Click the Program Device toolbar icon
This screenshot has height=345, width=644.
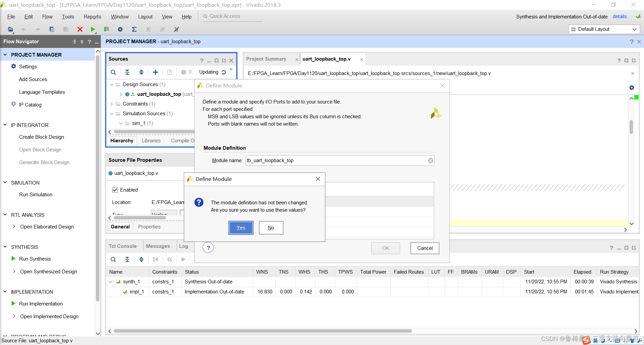[106, 29]
